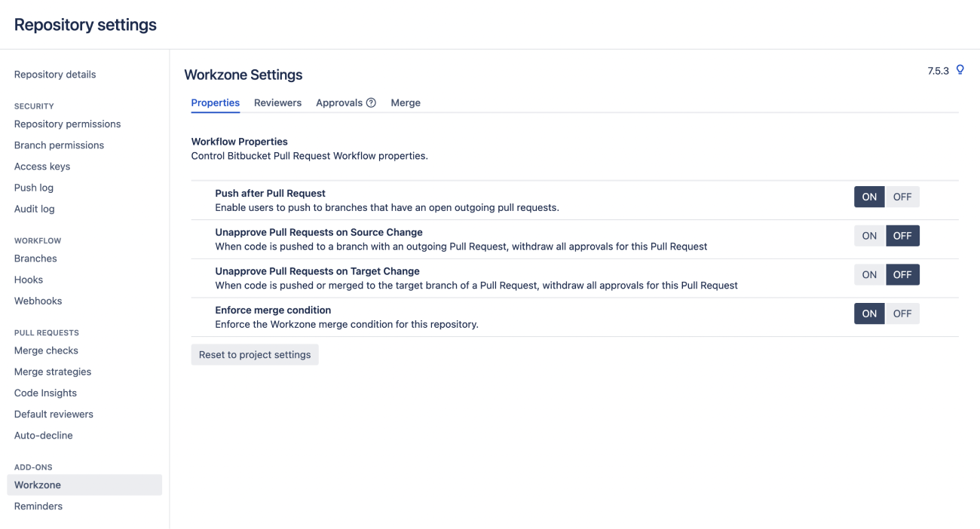The height and width of the screenshot is (529, 980).
Task: Click the 7.5.3 version number
Action: point(938,71)
